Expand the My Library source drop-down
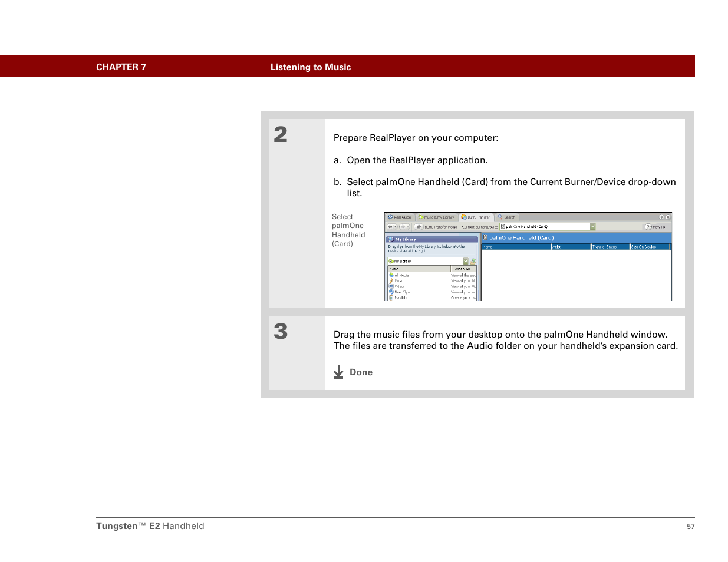The height and width of the screenshot is (562, 728). pyautogui.click(x=466, y=261)
